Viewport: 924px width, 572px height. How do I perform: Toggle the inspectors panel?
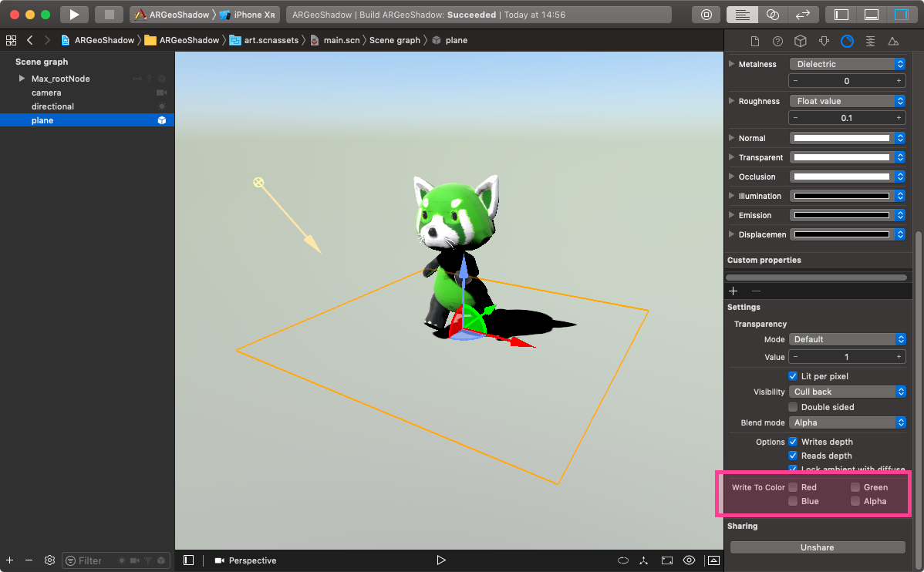[902, 14]
